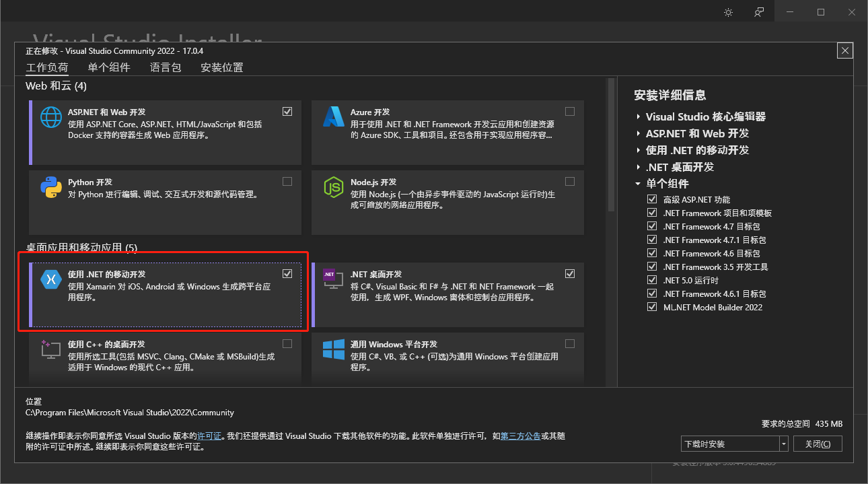Click the Azure development logo icon
This screenshot has height=484, width=868.
point(334,117)
